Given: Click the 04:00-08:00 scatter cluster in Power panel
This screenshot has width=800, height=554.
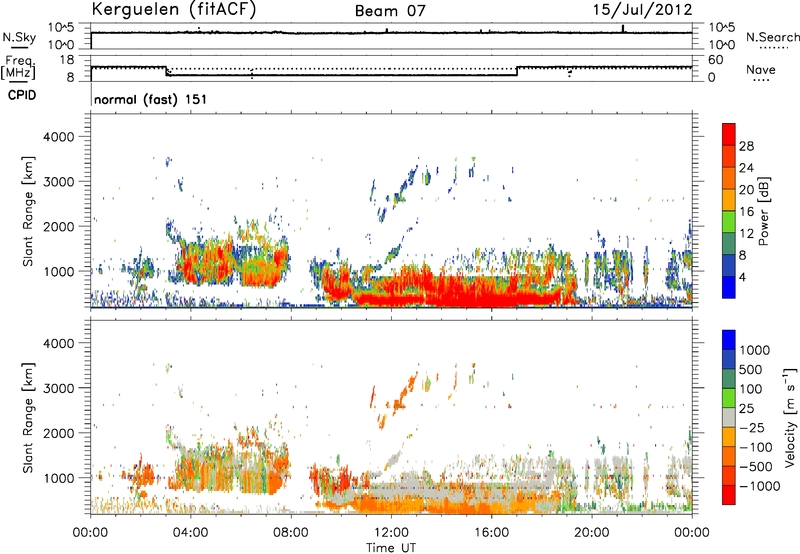Looking at the screenshot, I should [230, 260].
